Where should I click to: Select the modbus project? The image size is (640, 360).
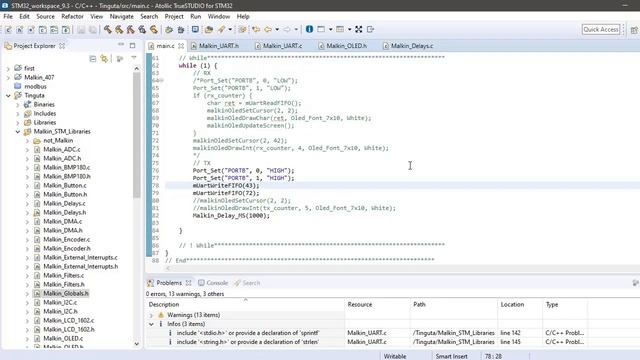[35, 87]
